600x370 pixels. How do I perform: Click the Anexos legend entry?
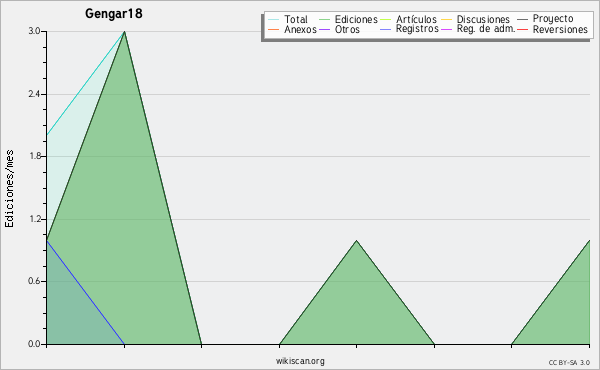tap(292, 29)
